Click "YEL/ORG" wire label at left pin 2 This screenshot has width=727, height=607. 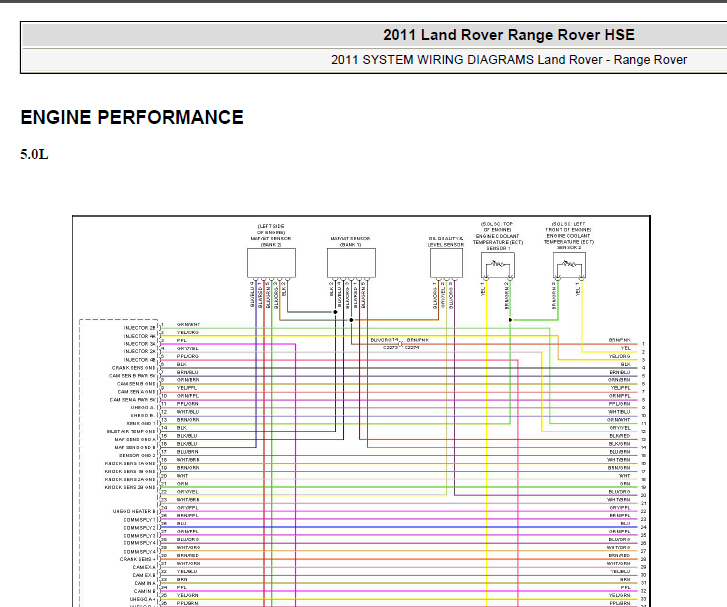(188, 332)
